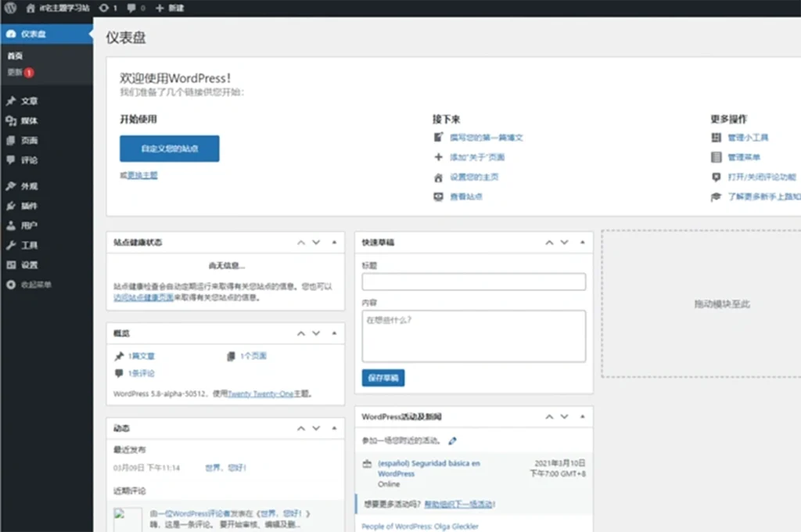
Task: Open the 1个页面 link in 概览
Action: (253, 356)
